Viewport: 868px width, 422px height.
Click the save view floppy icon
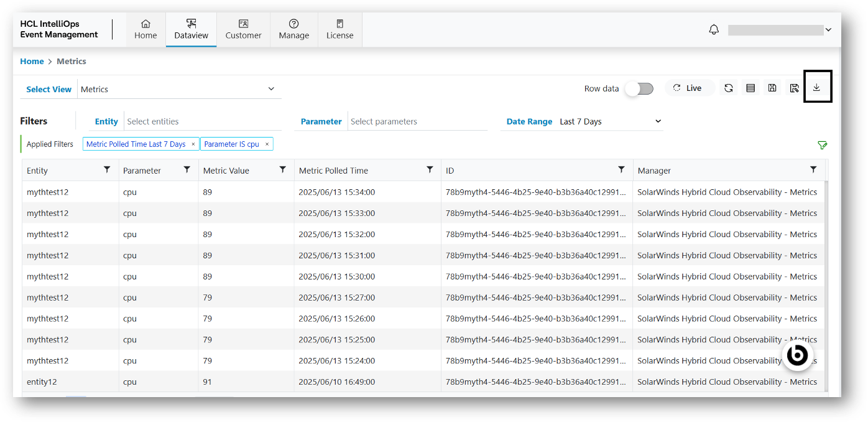point(772,88)
